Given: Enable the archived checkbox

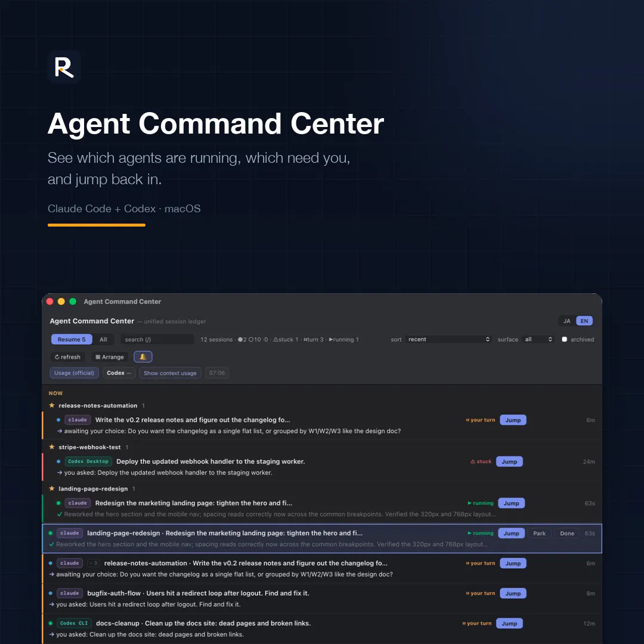Looking at the screenshot, I should coord(564,339).
